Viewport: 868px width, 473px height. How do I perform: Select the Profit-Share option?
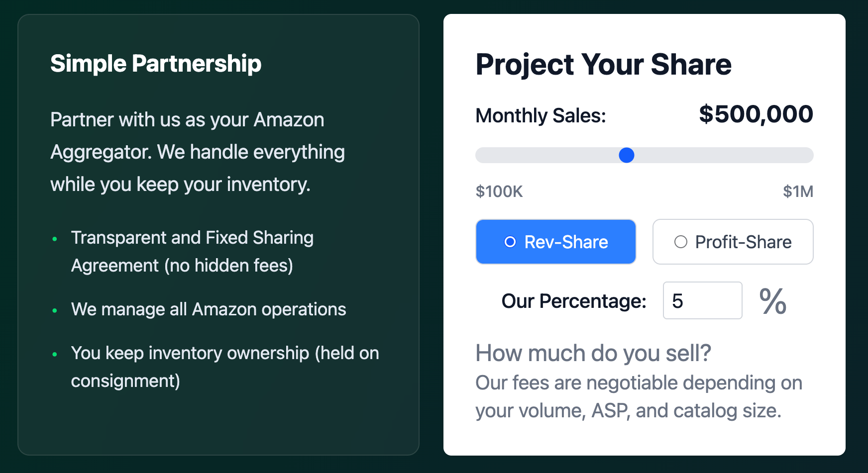(733, 242)
